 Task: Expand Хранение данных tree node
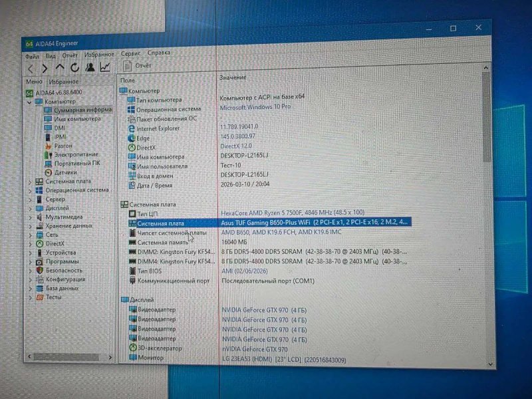coord(30,226)
